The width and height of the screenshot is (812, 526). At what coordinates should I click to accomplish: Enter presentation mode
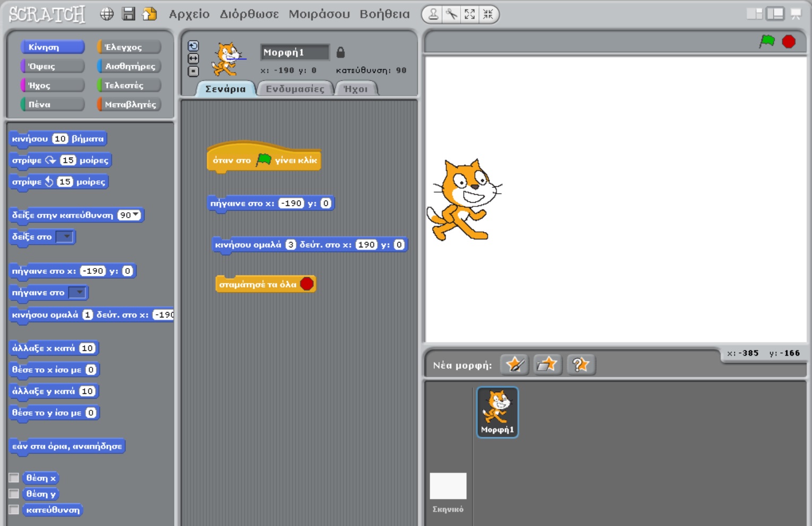796,14
